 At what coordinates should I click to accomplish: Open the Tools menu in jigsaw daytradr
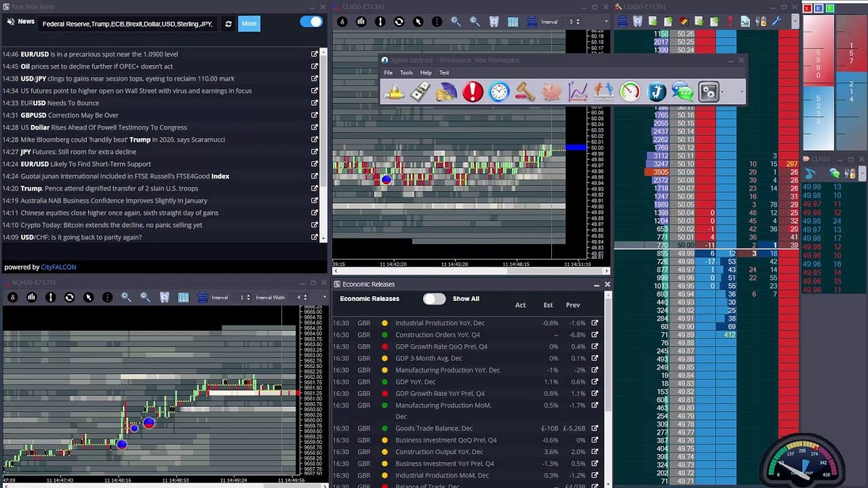(x=407, y=72)
